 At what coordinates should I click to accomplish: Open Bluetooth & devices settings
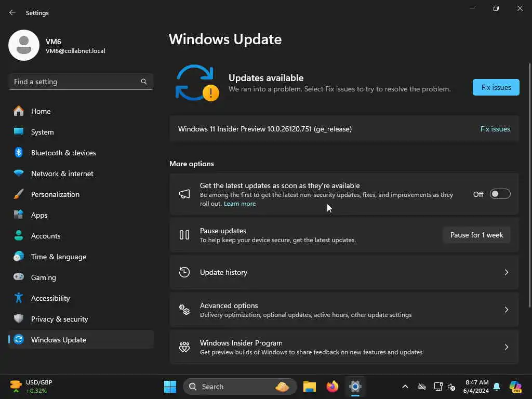[81, 152]
